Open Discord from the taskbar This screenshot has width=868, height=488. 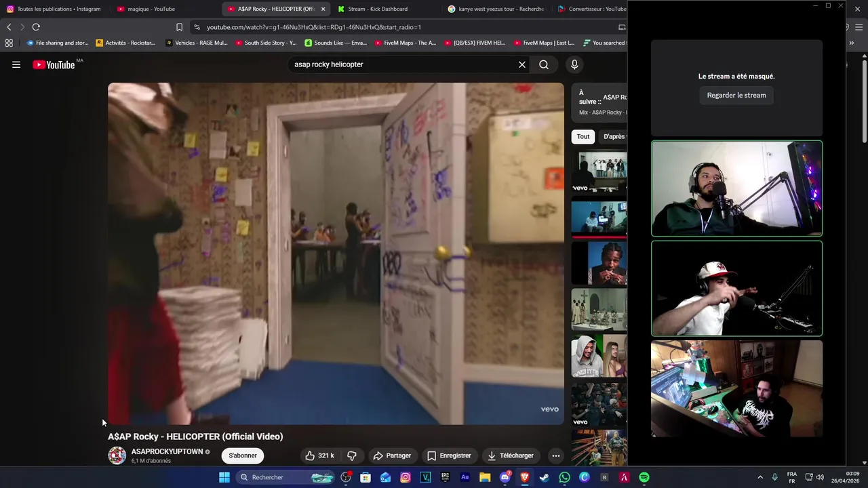[505, 477]
